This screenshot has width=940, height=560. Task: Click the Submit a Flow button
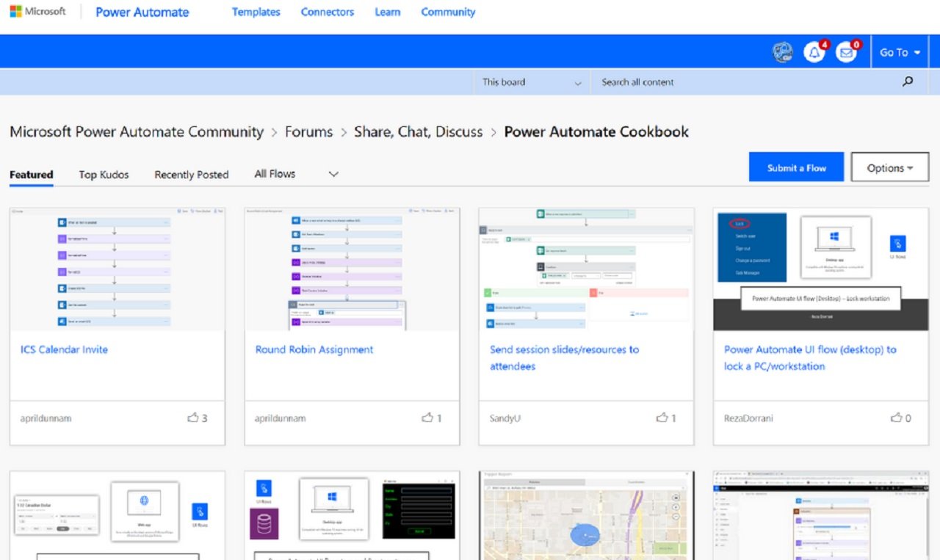tap(796, 167)
